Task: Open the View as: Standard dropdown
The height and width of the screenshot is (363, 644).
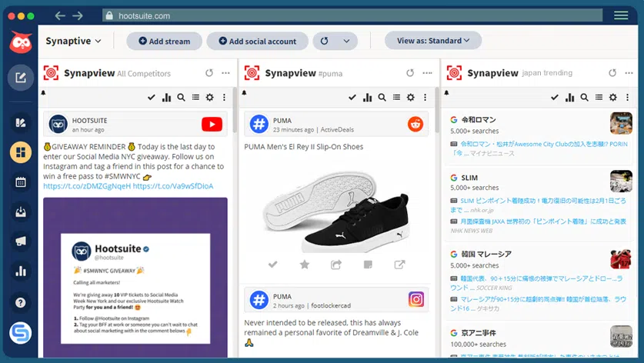Action: [x=432, y=41]
